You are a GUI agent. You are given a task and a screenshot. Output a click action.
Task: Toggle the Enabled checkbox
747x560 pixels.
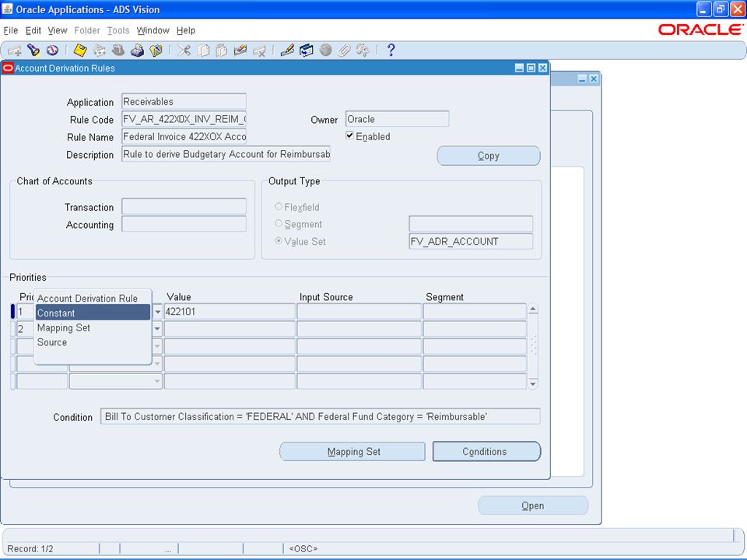pyautogui.click(x=349, y=135)
